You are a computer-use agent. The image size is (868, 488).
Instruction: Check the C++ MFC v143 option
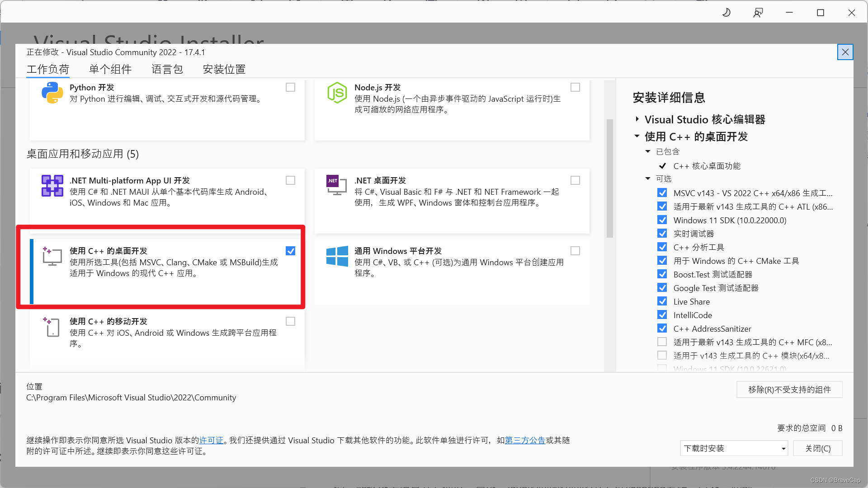[x=662, y=342]
